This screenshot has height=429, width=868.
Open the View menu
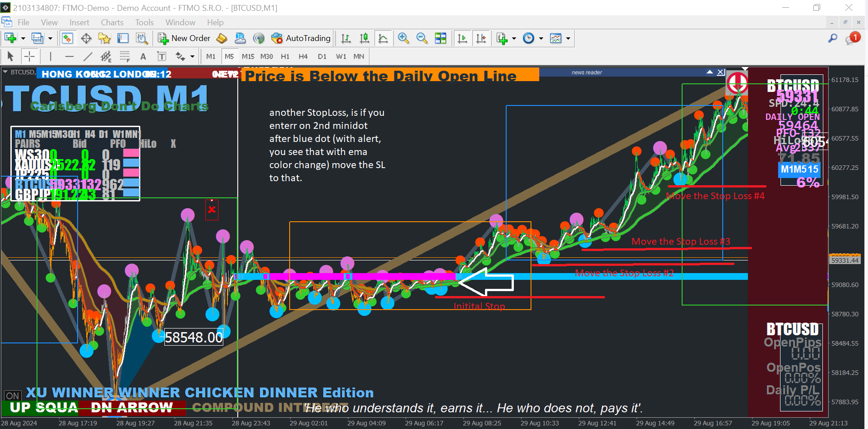(49, 23)
